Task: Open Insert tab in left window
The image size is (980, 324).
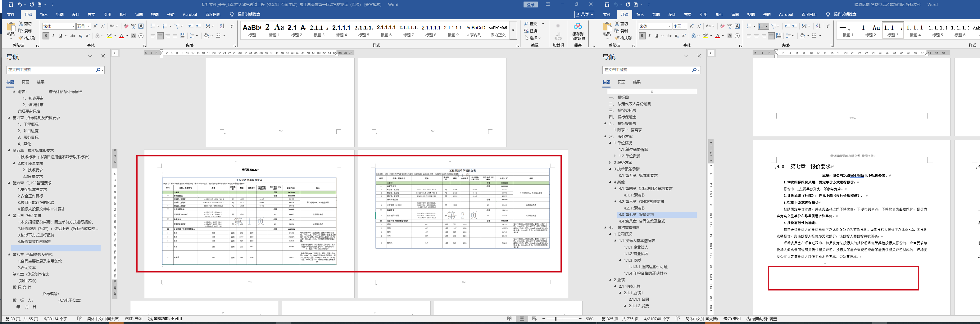Action: point(44,15)
